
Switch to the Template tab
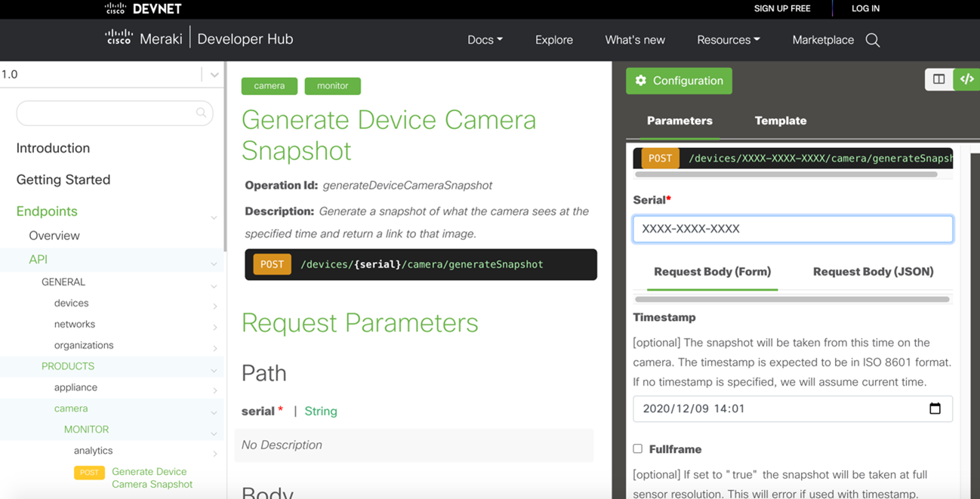(780, 121)
